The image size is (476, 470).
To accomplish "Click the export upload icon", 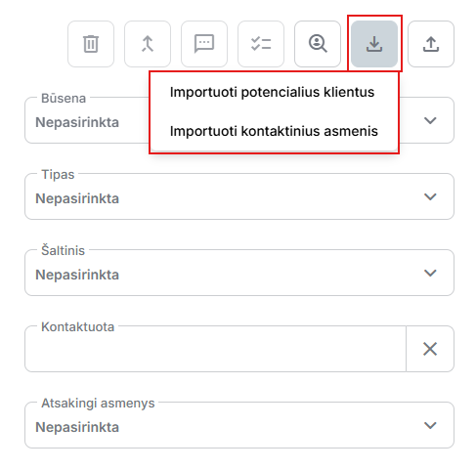I will coord(431,44).
